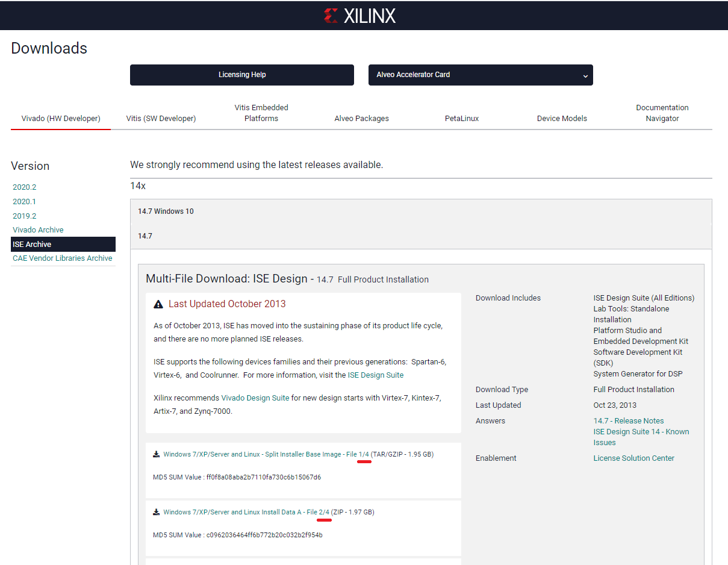Select ISE Archive in the sidebar
The height and width of the screenshot is (565, 728).
(63, 245)
